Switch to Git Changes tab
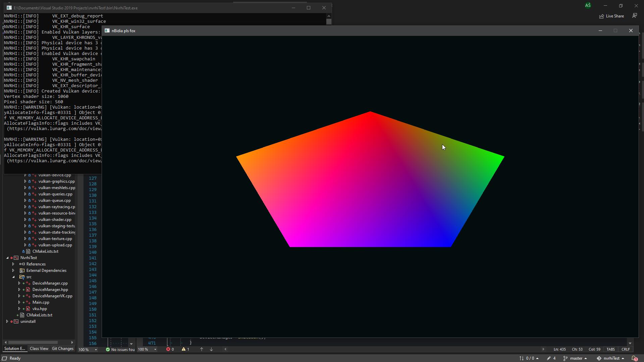644x362 pixels. [62, 349]
